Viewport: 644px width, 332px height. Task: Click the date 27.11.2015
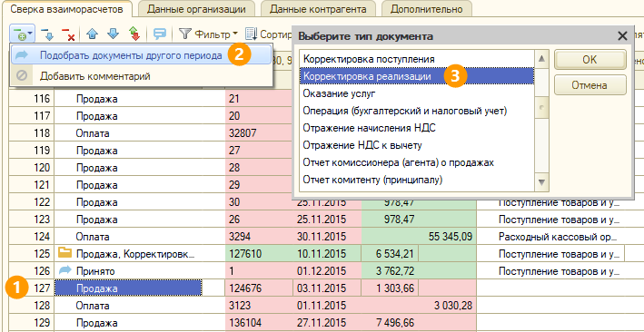(322, 323)
